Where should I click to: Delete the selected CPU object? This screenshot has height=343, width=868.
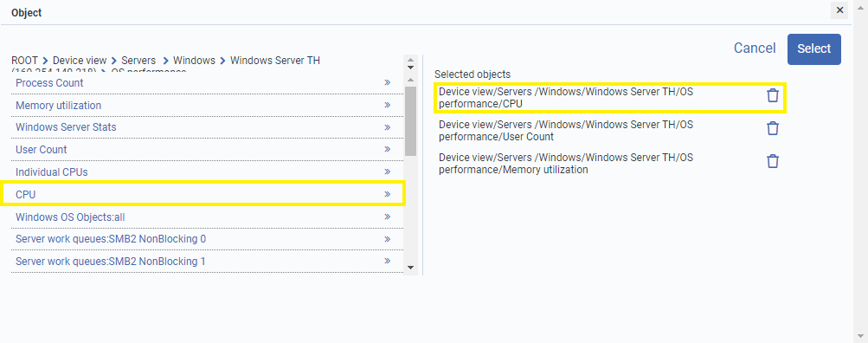(772, 96)
